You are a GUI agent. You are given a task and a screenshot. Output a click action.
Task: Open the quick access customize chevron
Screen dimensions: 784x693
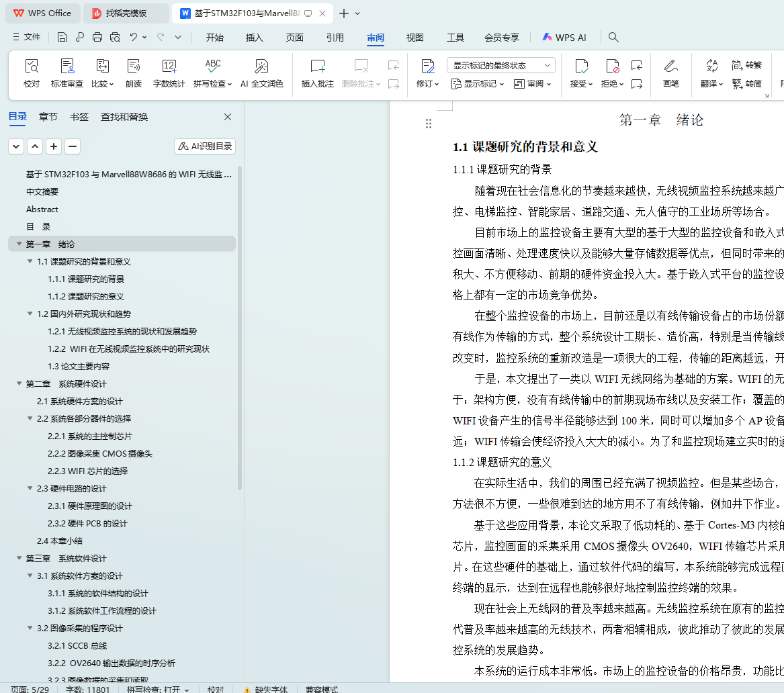(x=178, y=37)
